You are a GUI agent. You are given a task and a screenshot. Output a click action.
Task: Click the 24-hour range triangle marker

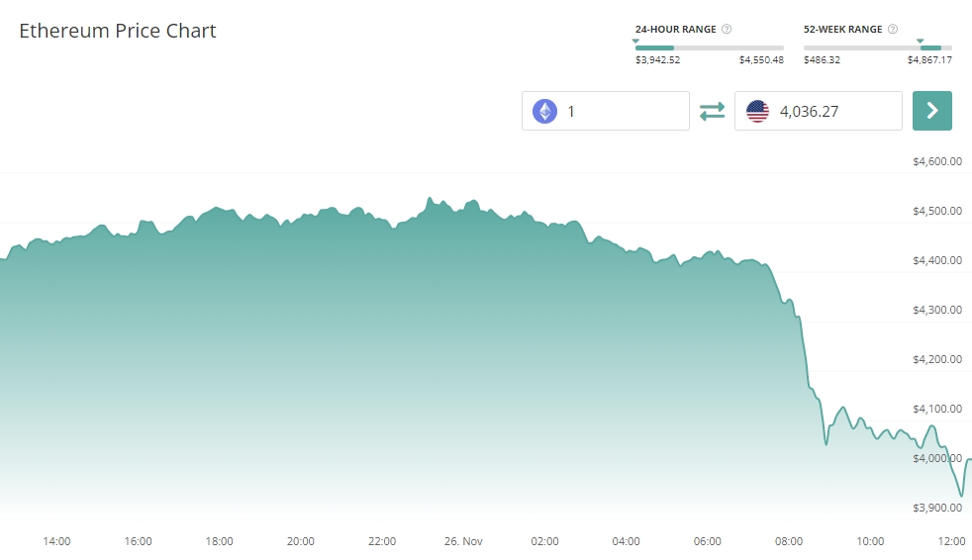pos(635,41)
